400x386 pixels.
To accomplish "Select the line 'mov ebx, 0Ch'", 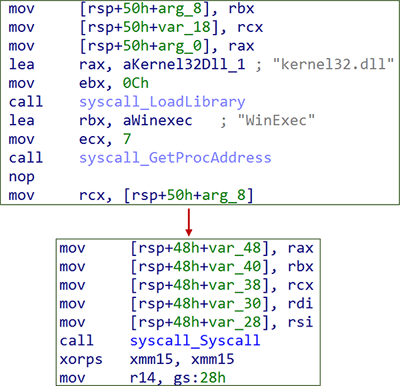I will click(79, 83).
